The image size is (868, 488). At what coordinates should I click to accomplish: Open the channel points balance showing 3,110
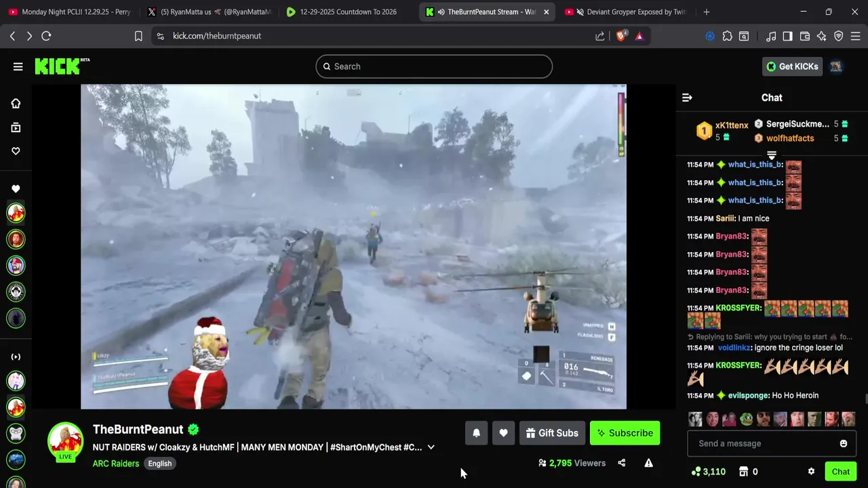709,472
